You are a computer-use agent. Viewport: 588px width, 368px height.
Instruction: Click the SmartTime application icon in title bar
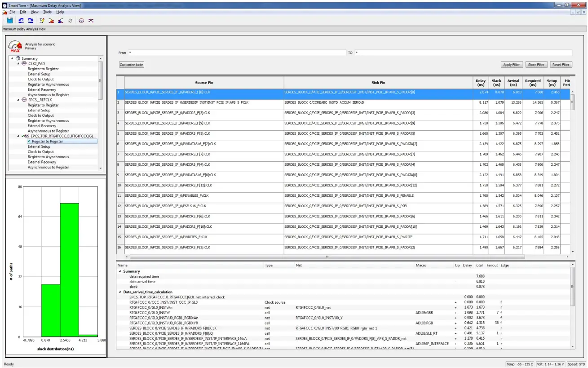click(x=4, y=5)
